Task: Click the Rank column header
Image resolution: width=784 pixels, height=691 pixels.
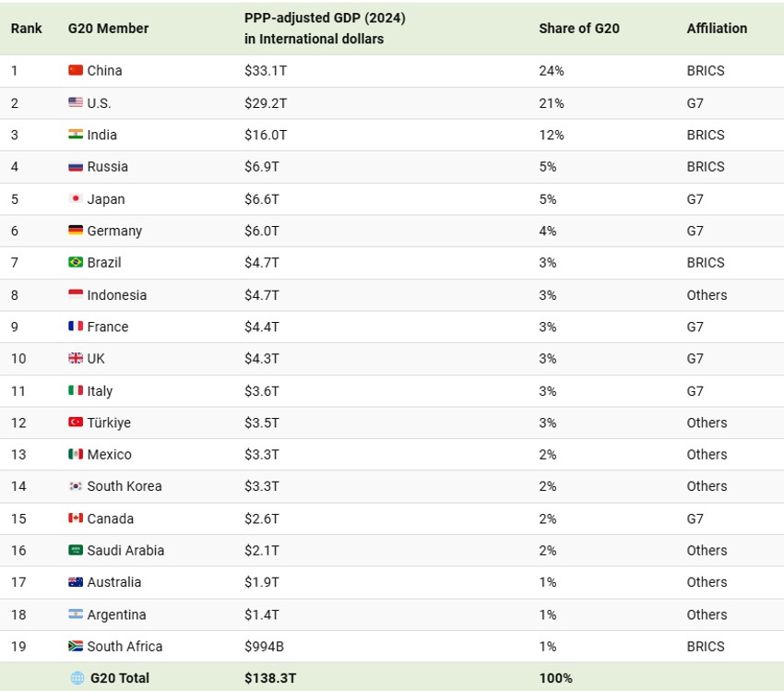Action: pyautogui.click(x=27, y=29)
